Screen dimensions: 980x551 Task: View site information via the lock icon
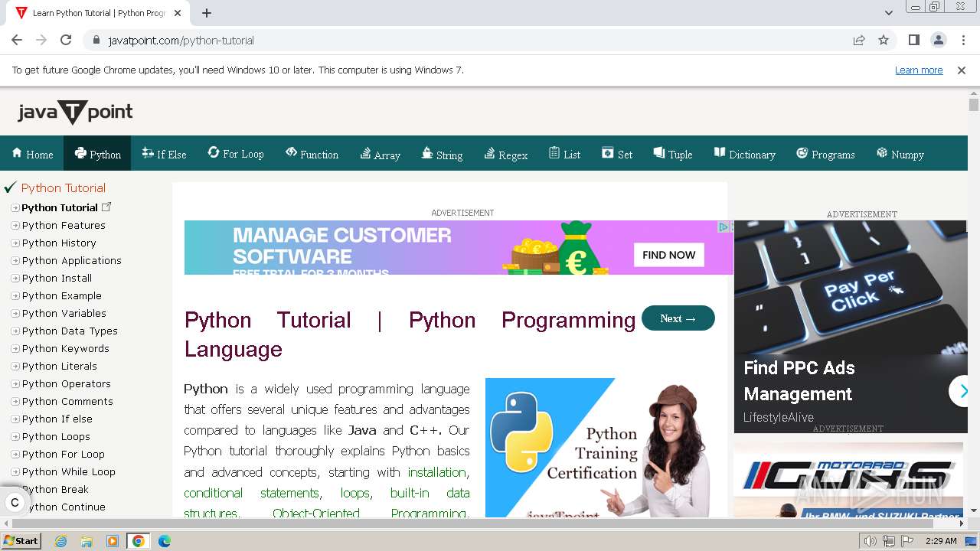pyautogui.click(x=96, y=40)
